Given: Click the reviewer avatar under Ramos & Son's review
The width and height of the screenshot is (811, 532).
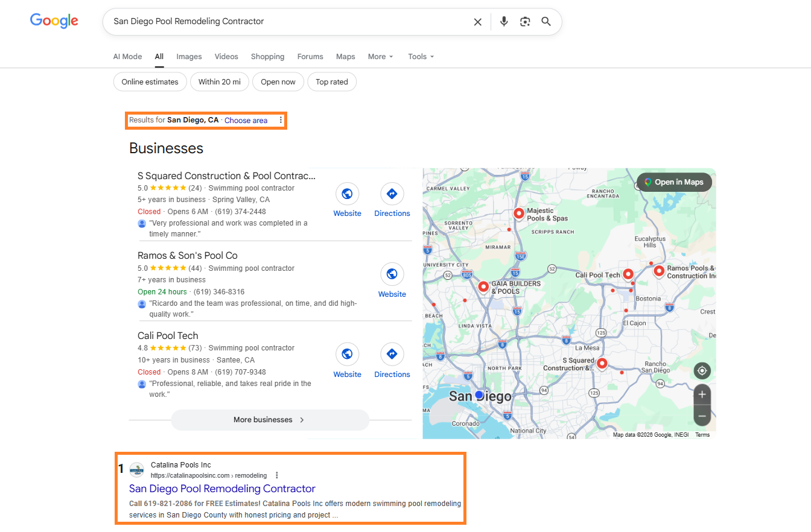Looking at the screenshot, I should click(x=142, y=304).
